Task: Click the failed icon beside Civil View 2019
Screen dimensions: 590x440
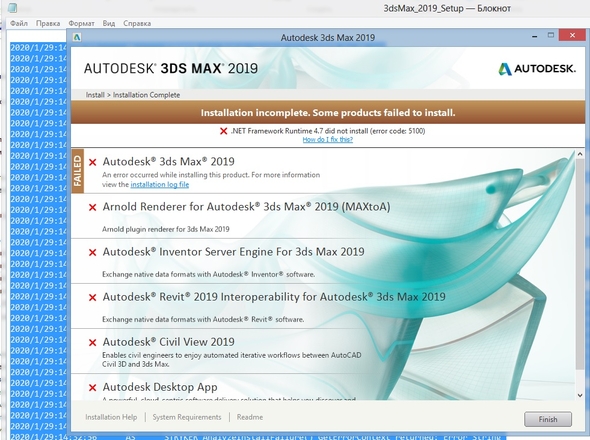Action: [x=93, y=343]
